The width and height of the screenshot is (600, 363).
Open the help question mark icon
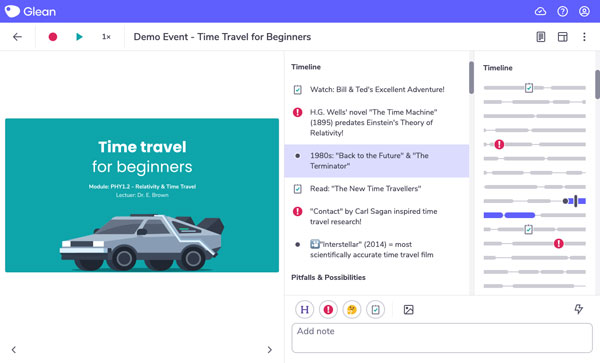click(562, 11)
